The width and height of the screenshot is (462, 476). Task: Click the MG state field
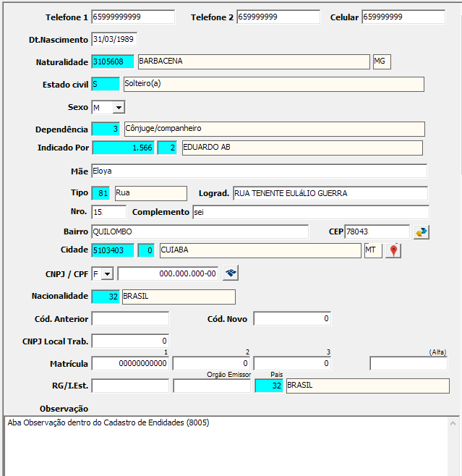click(382, 61)
